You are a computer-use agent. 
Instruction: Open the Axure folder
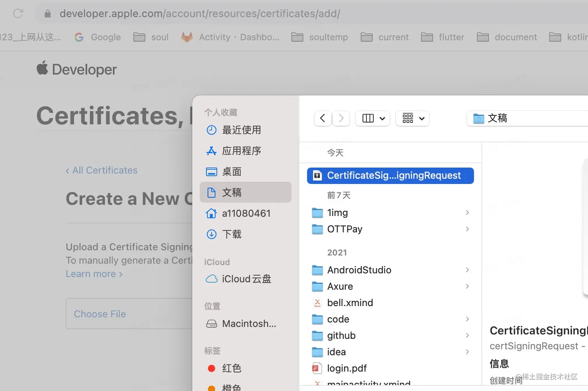[x=390, y=286]
